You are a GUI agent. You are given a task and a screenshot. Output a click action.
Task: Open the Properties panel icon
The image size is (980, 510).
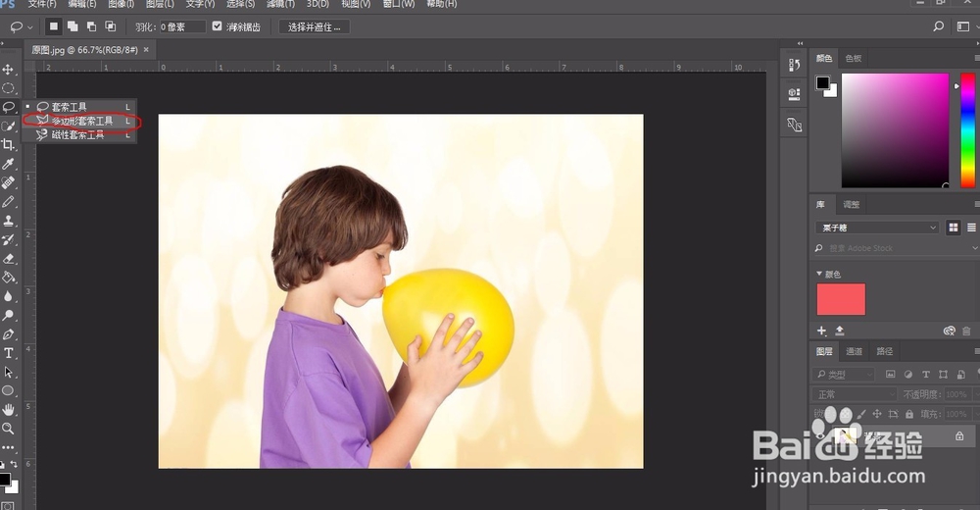click(x=795, y=94)
